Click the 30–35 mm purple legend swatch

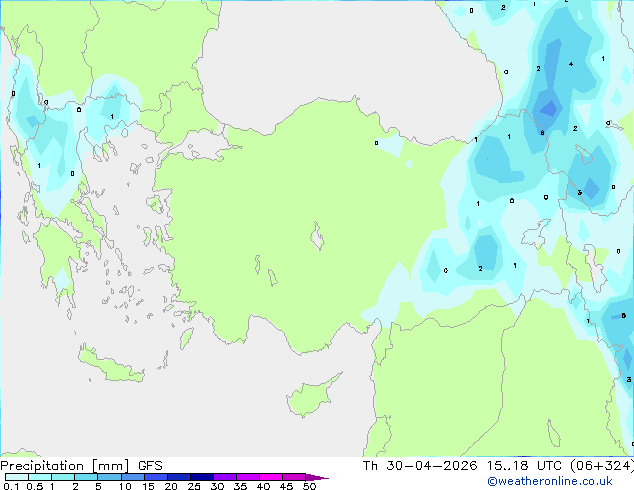[225, 477]
